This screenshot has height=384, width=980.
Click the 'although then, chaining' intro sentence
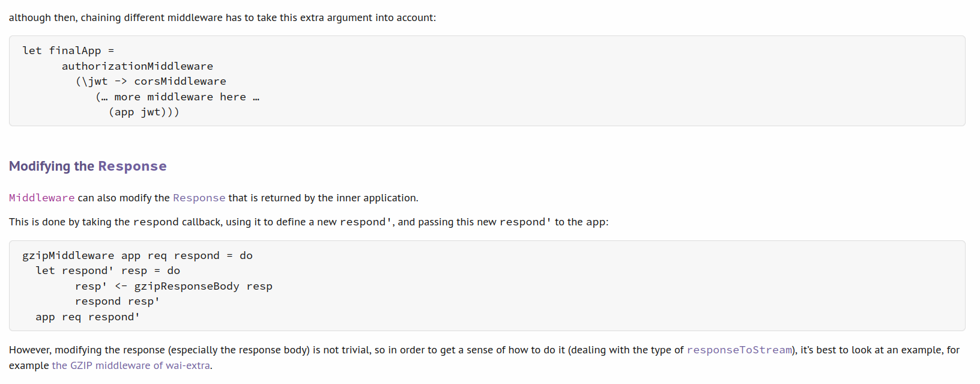coord(222,17)
